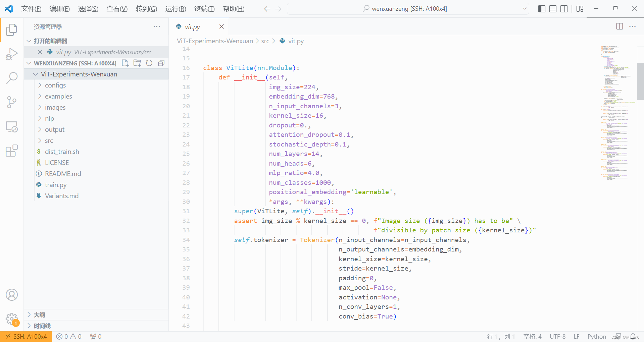The width and height of the screenshot is (644, 342).
Task: Collapse all folders in explorer
Action: [x=161, y=63]
